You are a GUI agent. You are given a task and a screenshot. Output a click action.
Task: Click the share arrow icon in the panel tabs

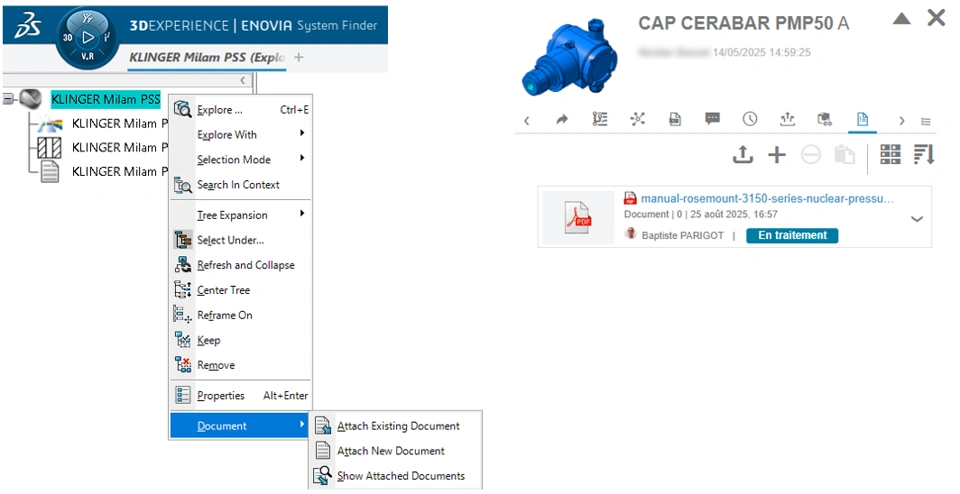562,119
